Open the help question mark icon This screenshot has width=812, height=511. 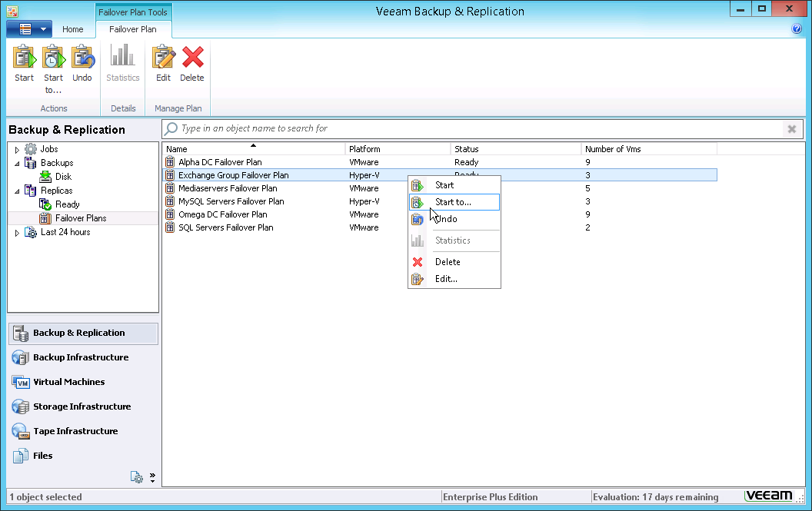pos(797,29)
